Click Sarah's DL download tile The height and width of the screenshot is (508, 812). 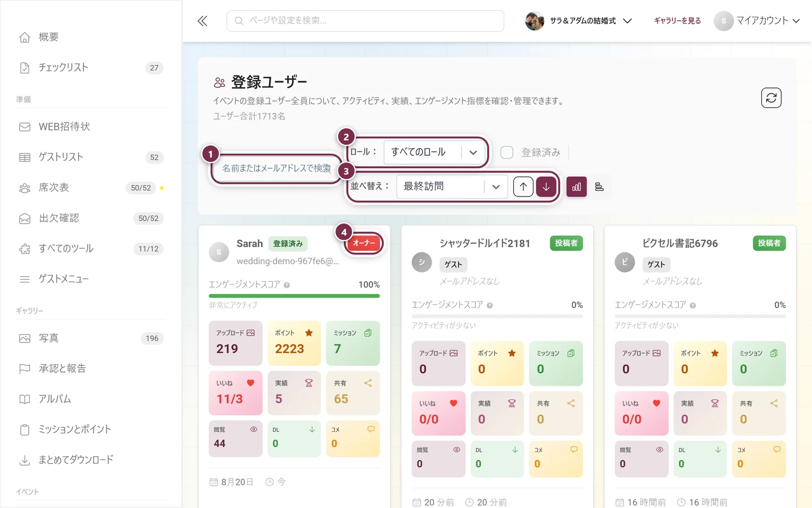[294, 439]
